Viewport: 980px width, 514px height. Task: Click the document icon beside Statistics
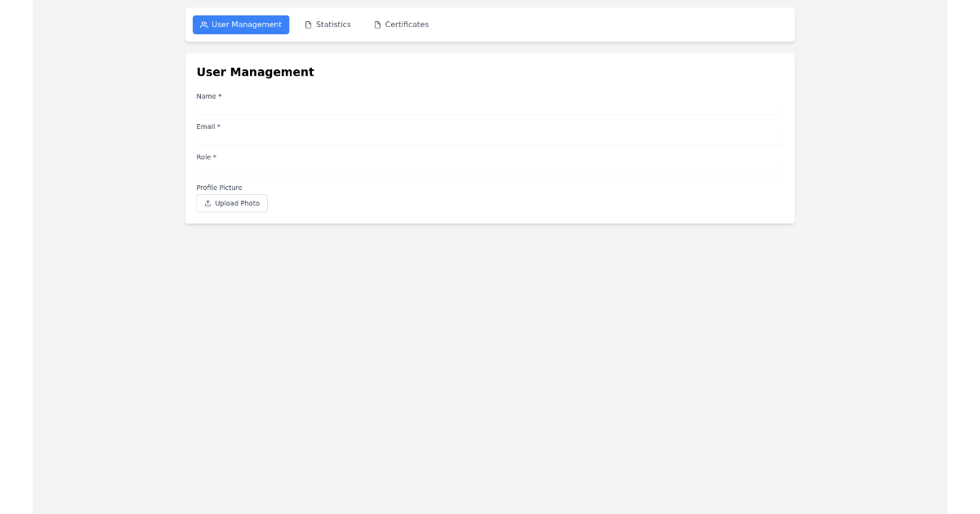(x=309, y=24)
